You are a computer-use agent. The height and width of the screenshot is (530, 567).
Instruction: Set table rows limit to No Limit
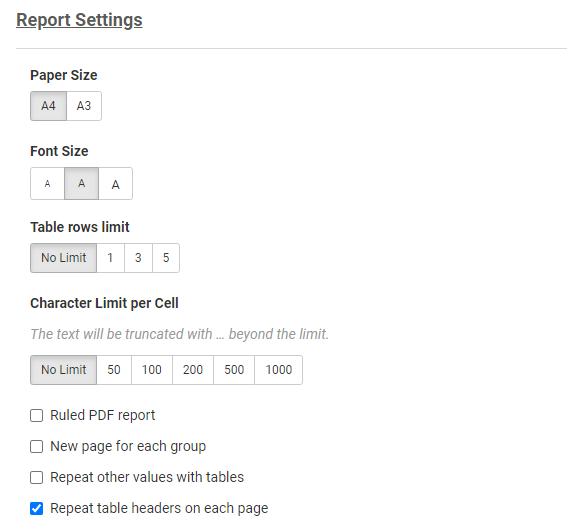(x=64, y=258)
